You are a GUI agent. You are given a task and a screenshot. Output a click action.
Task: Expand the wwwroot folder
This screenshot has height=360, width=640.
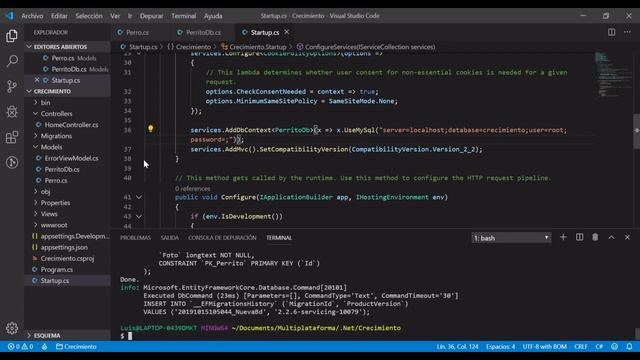(x=54, y=225)
